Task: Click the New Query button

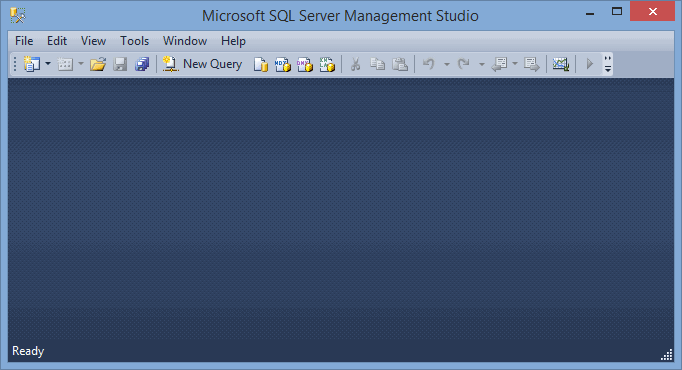Action: 202,64
